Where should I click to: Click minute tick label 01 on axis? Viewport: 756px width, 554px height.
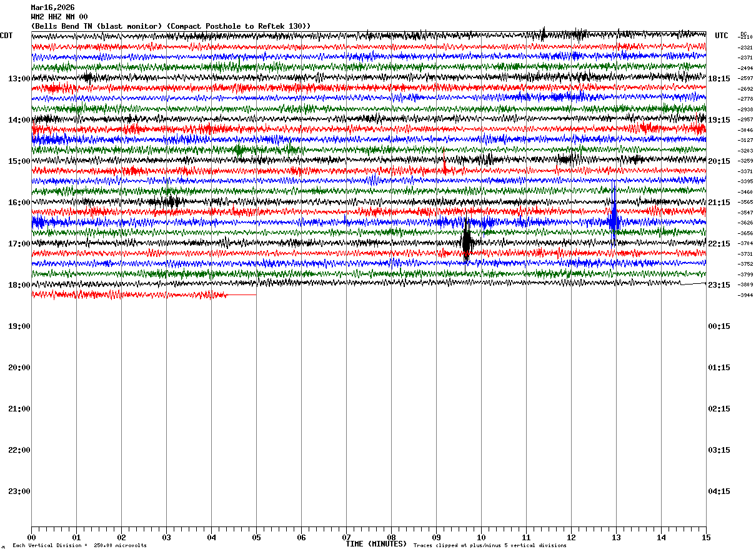point(76,538)
